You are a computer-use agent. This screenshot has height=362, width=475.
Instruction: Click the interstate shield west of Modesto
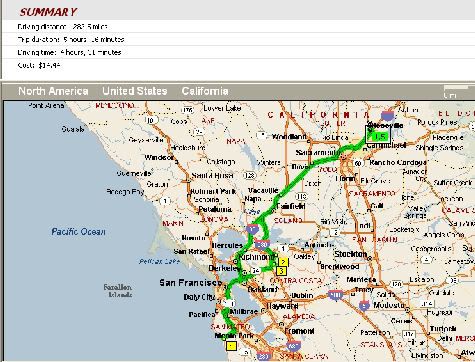[364, 305]
